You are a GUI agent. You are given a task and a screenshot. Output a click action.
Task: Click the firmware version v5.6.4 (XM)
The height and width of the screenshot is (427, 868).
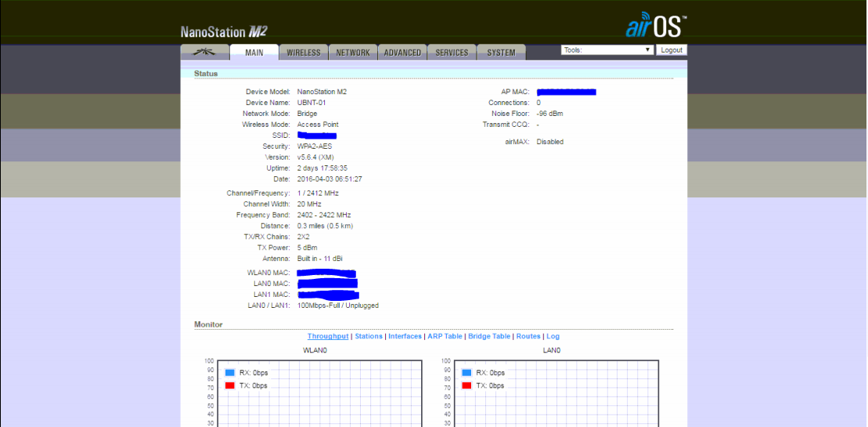tap(315, 157)
